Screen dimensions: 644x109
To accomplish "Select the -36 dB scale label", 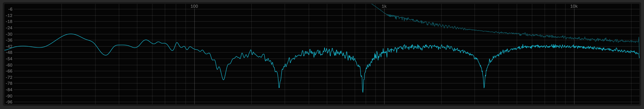I will tap(9, 40).
